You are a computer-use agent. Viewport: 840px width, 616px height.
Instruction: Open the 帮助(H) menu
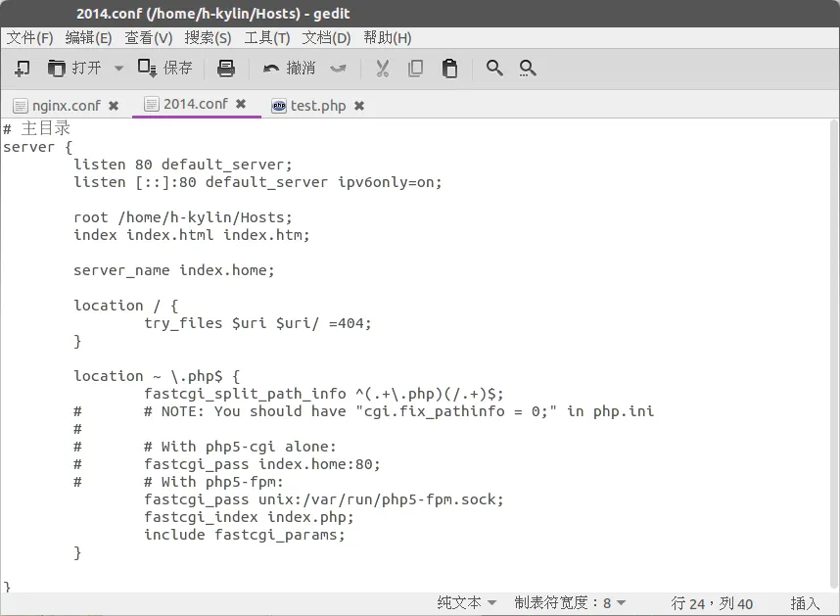click(388, 38)
